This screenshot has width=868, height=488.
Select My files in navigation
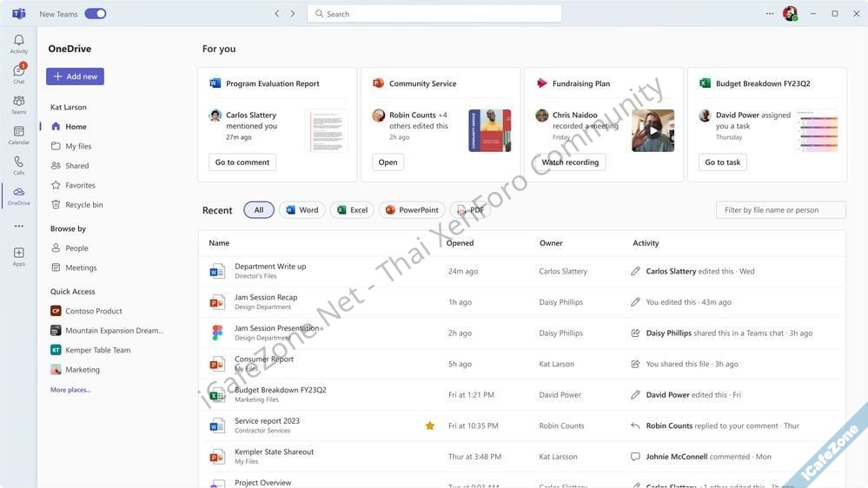[77, 146]
